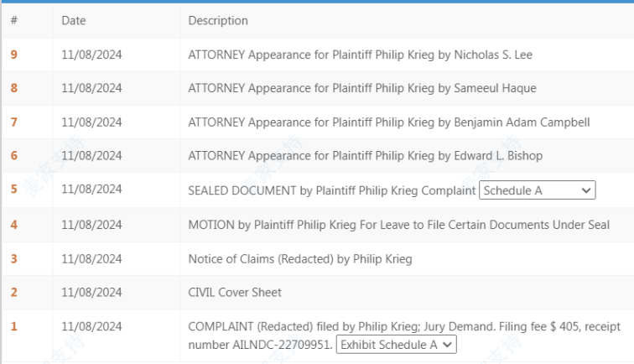Select the Nicholas S. Lee appearance description
This screenshot has height=364, width=634.
361,55
